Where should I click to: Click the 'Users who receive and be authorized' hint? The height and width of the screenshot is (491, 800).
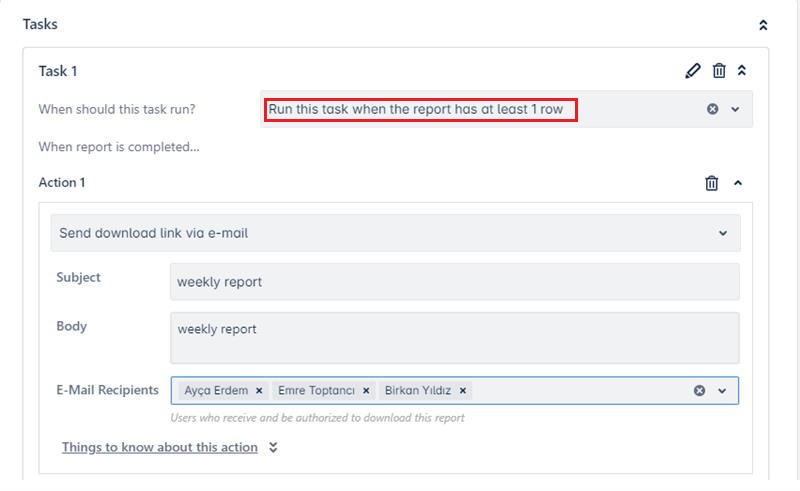click(317, 418)
